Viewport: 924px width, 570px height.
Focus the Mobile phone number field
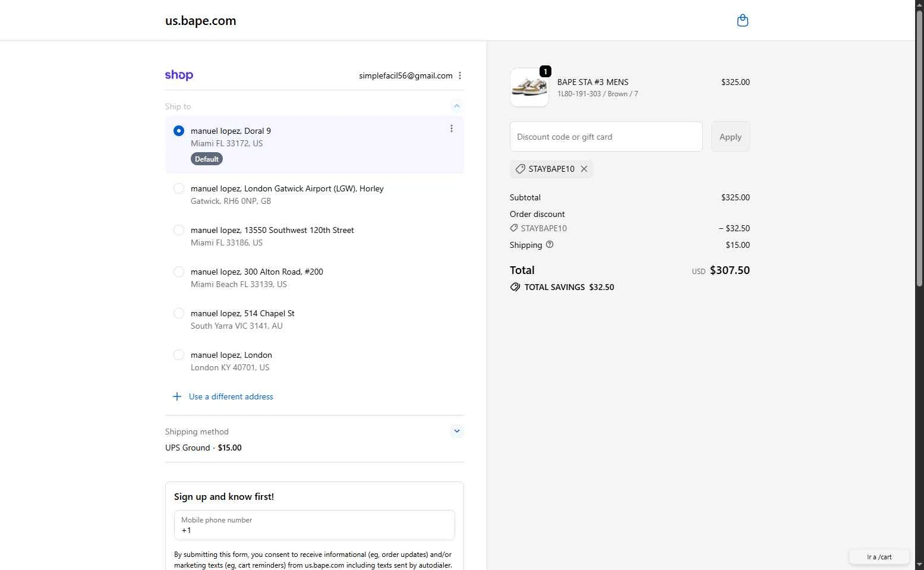(x=314, y=525)
